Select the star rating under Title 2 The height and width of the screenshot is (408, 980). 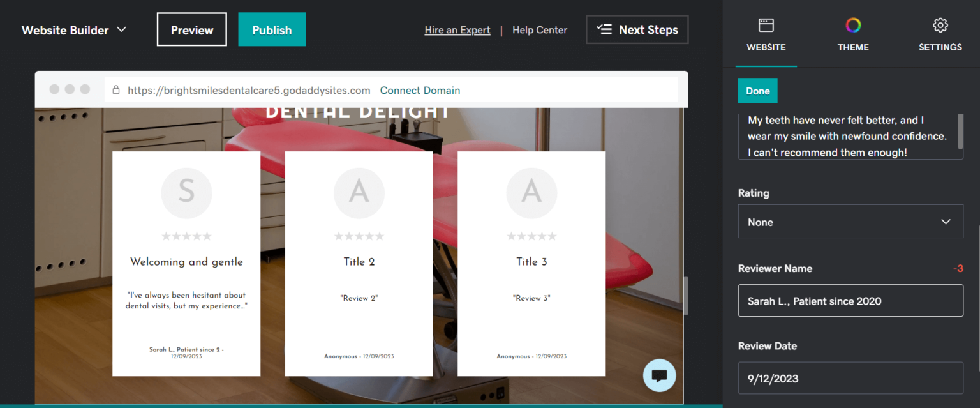(x=359, y=235)
